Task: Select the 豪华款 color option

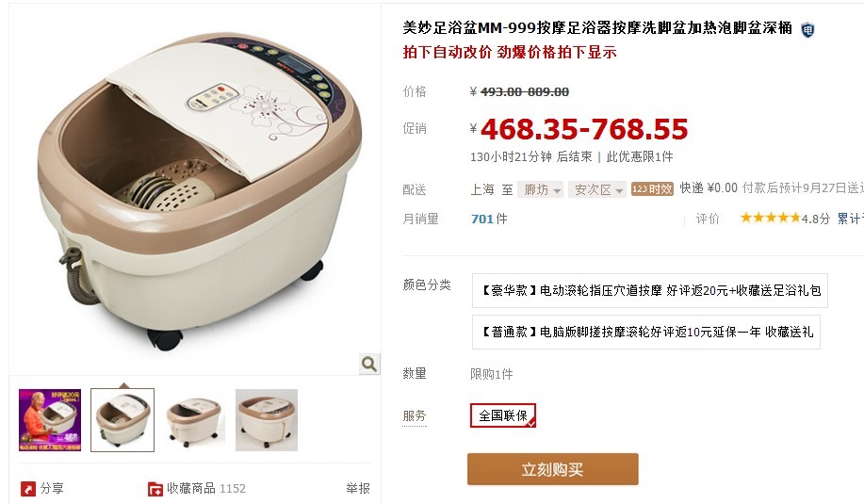Action: (650, 290)
